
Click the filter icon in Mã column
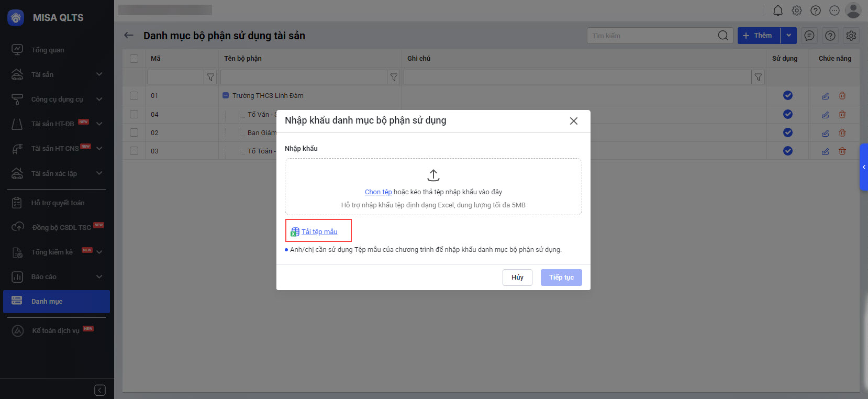[210, 77]
